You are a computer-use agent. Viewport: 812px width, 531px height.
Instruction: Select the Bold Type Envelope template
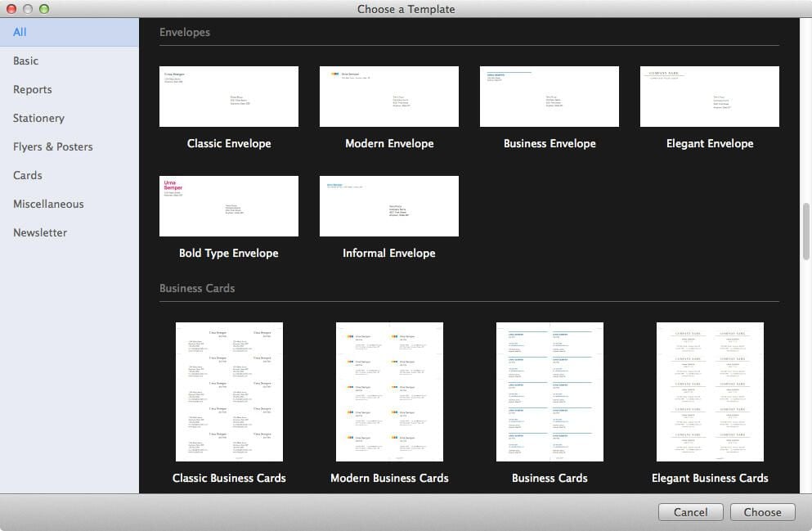[229, 206]
